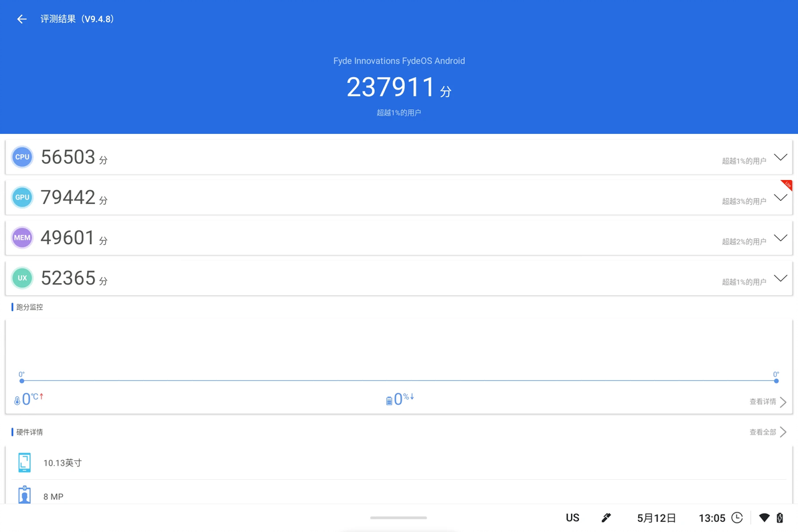Click the left endpoint of monitoring graph

coord(22,381)
